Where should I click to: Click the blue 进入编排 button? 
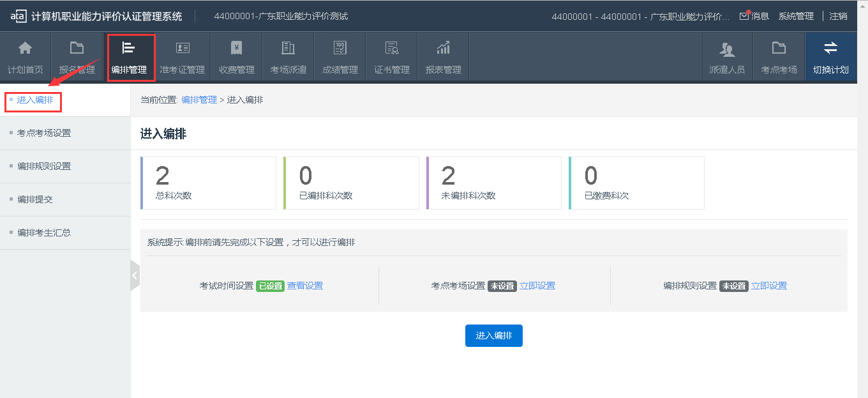tap(494, 336)
